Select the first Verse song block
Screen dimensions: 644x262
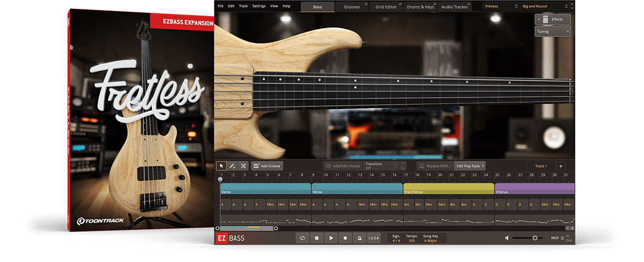click(266, 189)
